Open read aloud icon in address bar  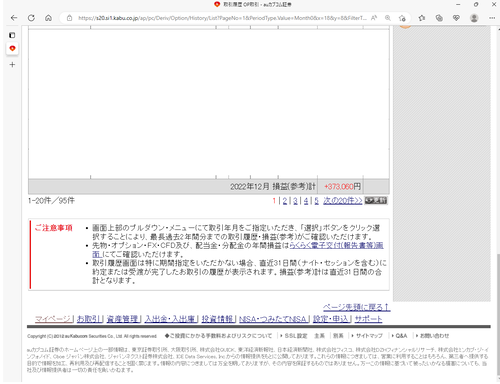click(374, 18)
